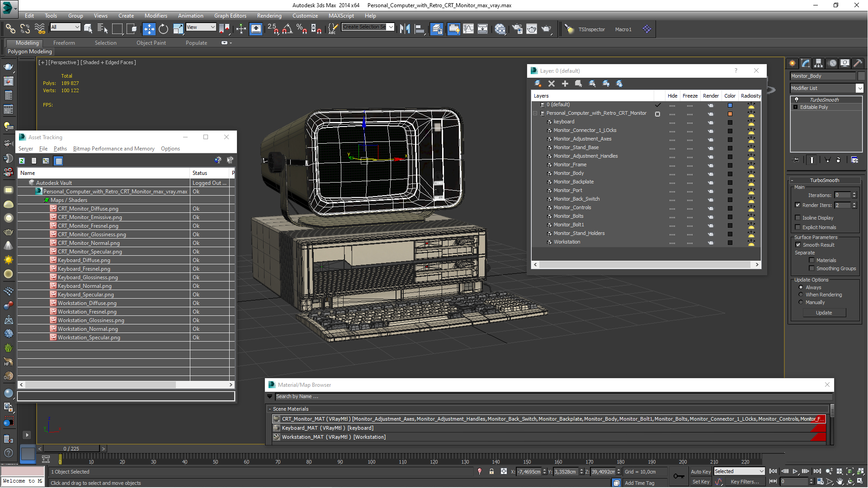Open Select by Name tool
This screenshot has width=868, height=488.
pos(103,29)
